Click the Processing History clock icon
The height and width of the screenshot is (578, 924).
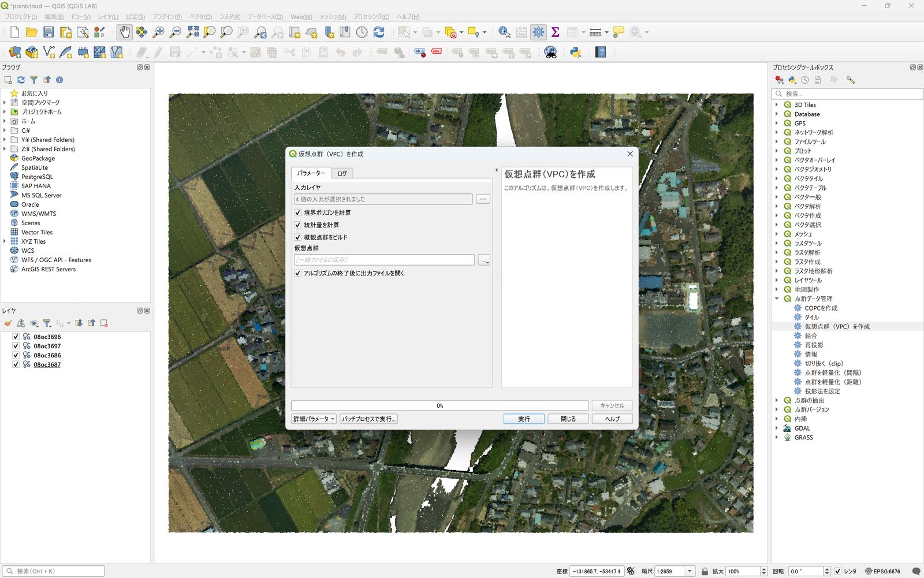(x=804, y=80)
